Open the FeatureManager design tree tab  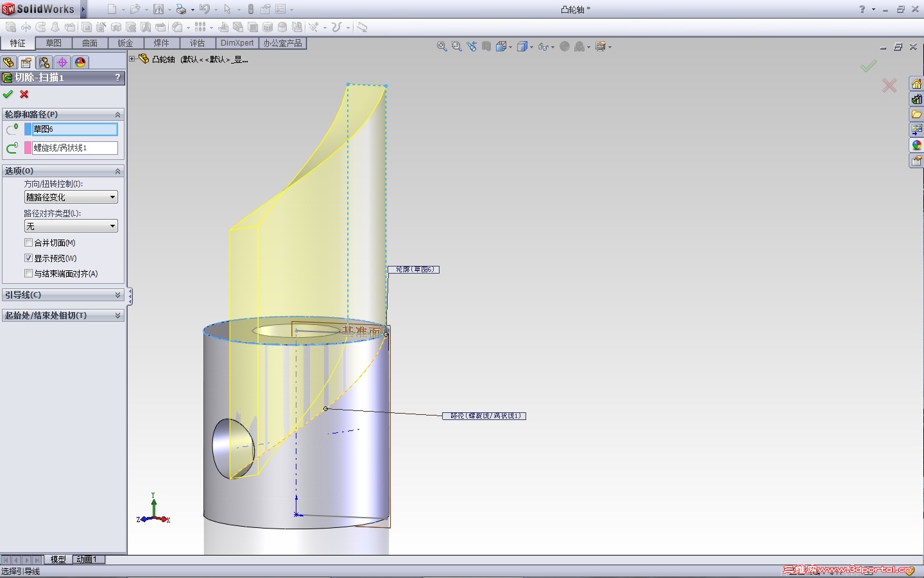pyautogui.click(x=8, y=62)
